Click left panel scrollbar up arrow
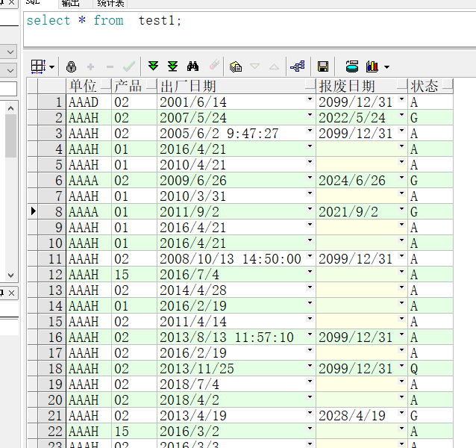Image resolution: width=476 pixels, height=448 pixels. tap(11, 108)
